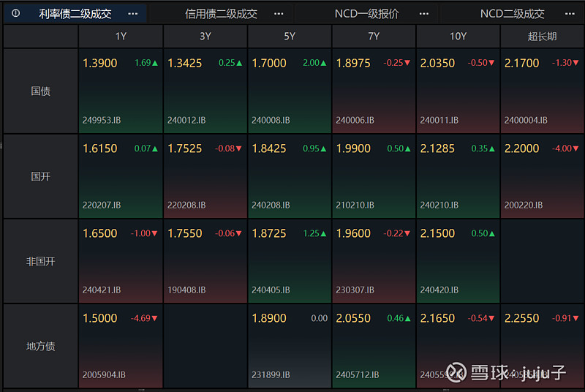This screenshot has height=392, width=585.
Task: Select the 1.8900 yield in 地方债 5Y
Action: (269, 318)
